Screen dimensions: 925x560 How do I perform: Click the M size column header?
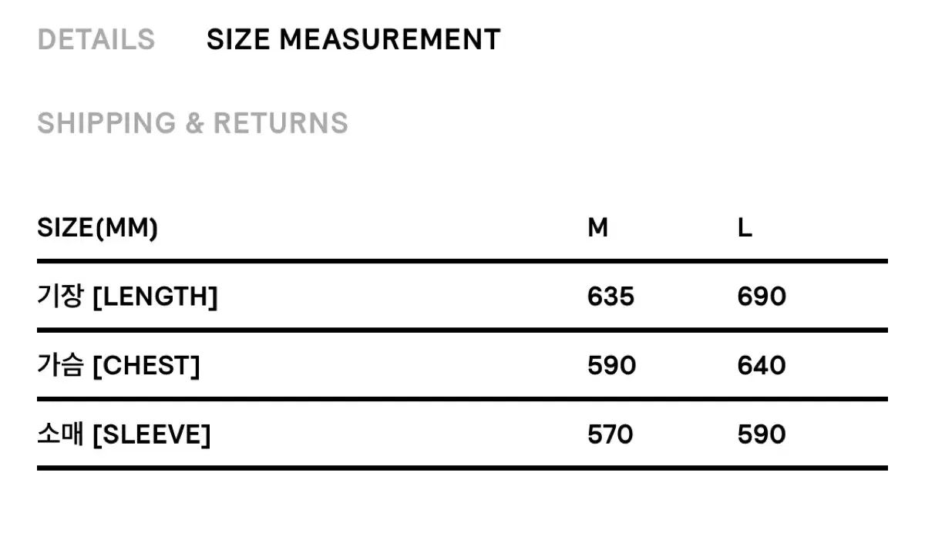(x=597, y=228)
